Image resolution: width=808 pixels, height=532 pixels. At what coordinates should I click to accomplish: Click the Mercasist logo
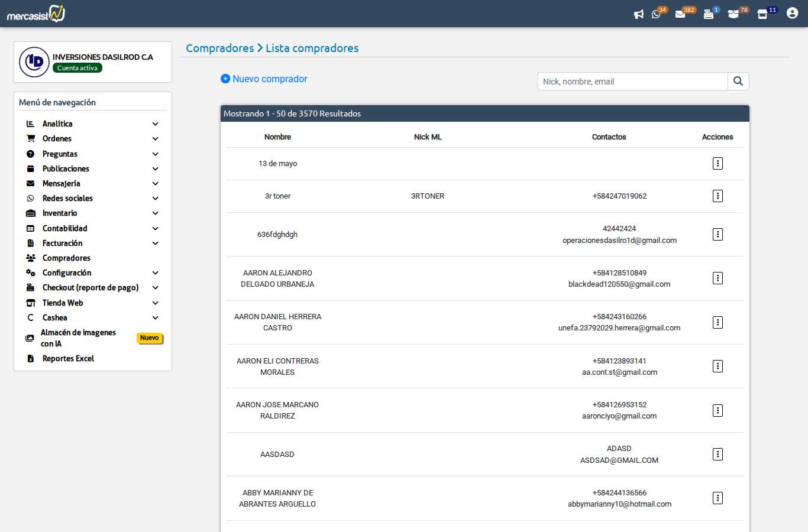(36, 14)
